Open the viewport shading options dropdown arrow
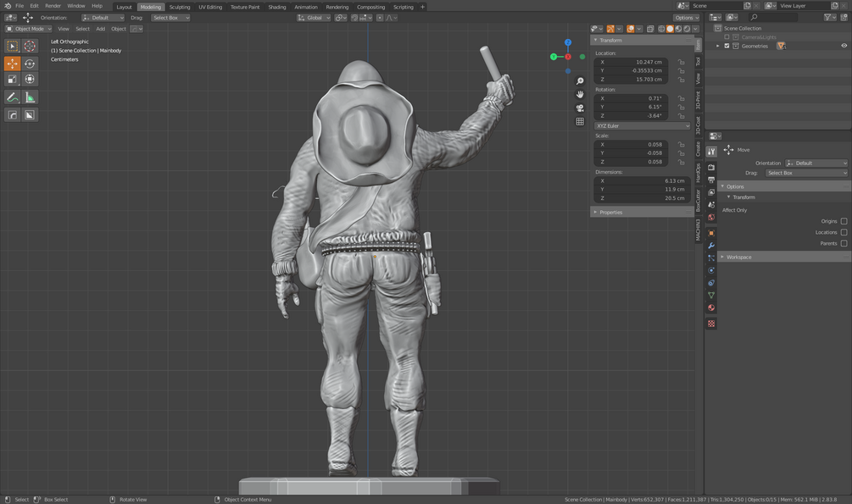This screenshot has height=504, width=852. [695, 29]
